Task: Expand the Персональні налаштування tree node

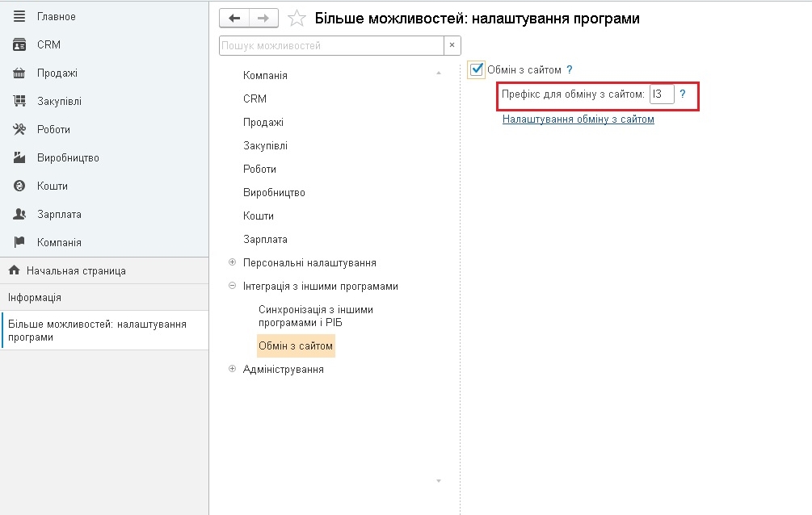Action: pos(232,262)
